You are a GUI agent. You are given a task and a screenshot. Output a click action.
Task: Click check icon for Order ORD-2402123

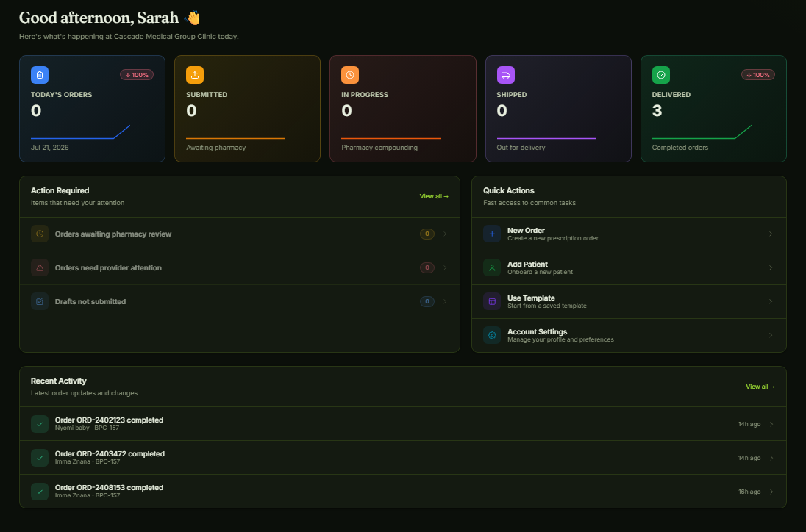tap(40, 424)
